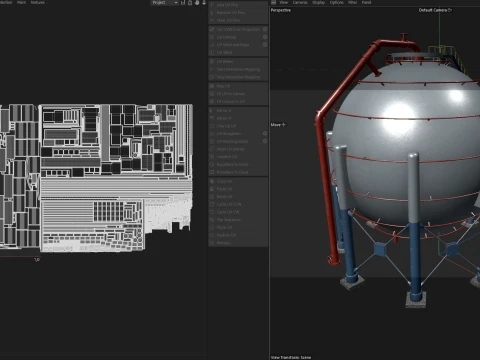Click the down-arrow icon right of Project dropdown
This screenshot has height=360, width=480.
tap(204, 3)
